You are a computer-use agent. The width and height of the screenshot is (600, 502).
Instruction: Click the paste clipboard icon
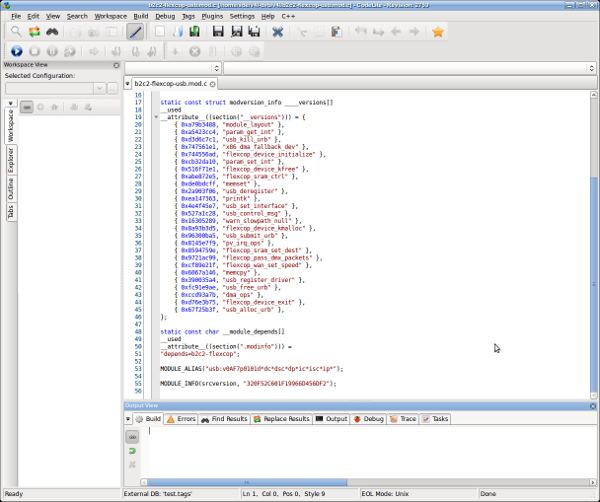336,32
